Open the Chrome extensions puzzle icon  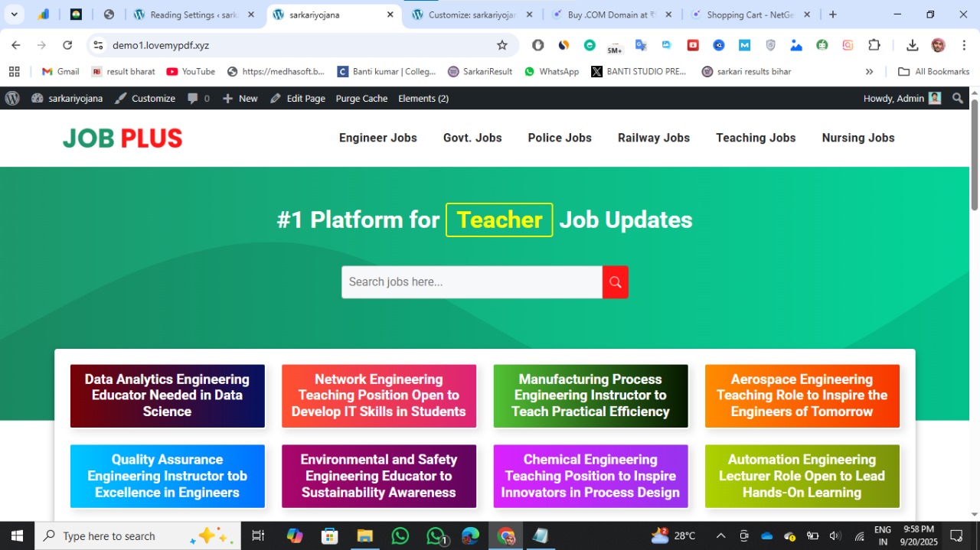coord(874,45)
